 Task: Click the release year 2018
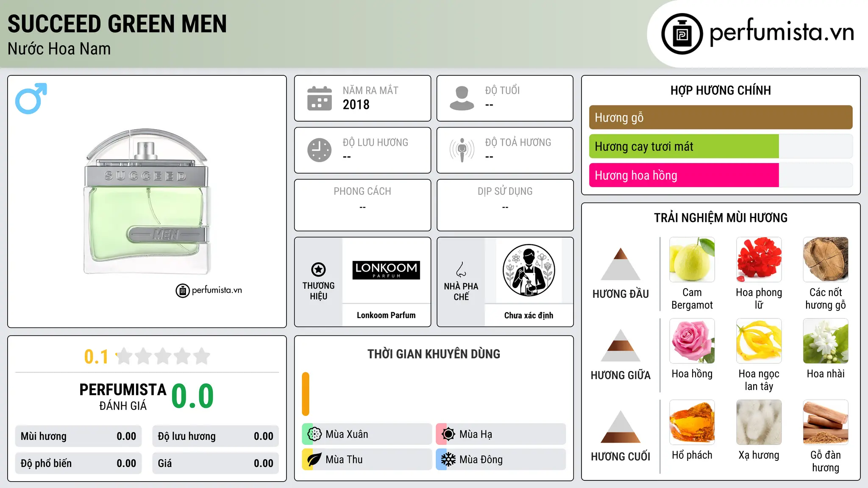click(x=356, y=105)
